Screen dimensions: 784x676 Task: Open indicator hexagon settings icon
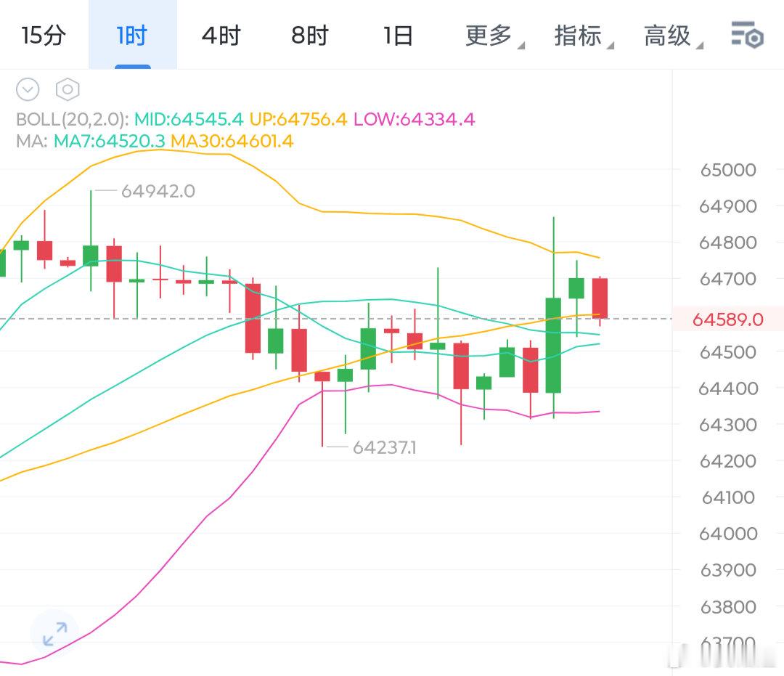click(68, 89)
